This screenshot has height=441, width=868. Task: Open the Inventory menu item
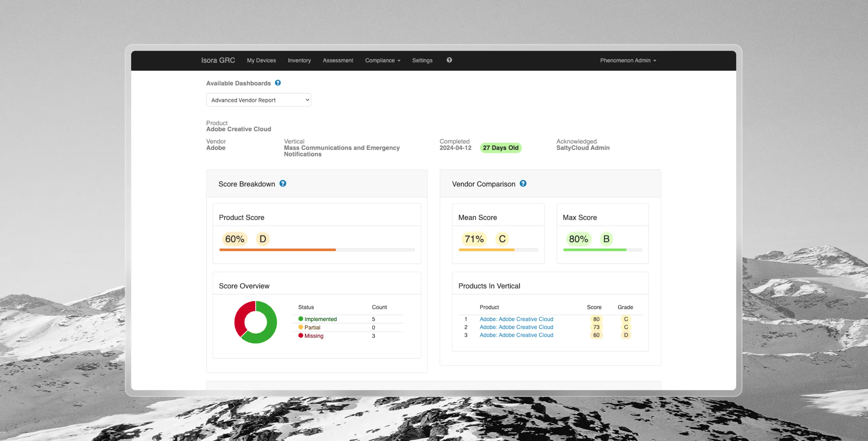pos(299,60)
